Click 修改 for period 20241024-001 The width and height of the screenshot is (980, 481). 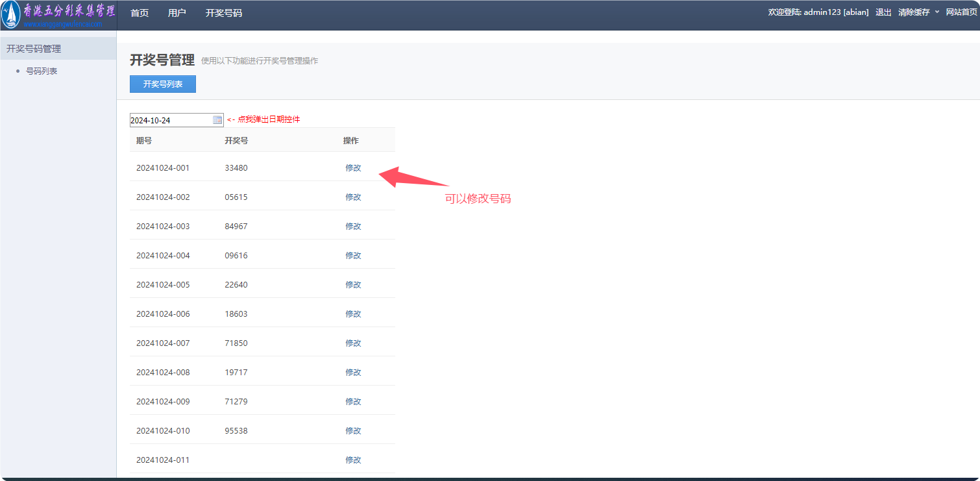click(353, 168)
